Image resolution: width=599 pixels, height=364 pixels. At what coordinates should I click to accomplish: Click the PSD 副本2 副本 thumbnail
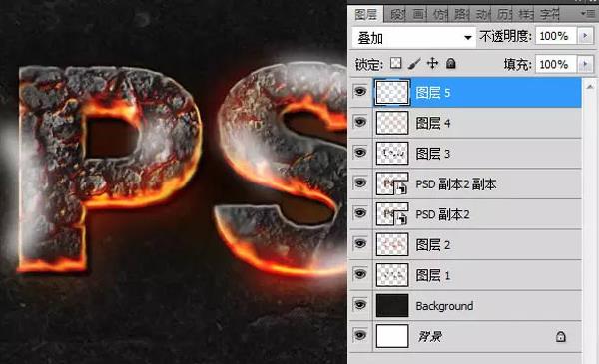(x=392, y=183)
